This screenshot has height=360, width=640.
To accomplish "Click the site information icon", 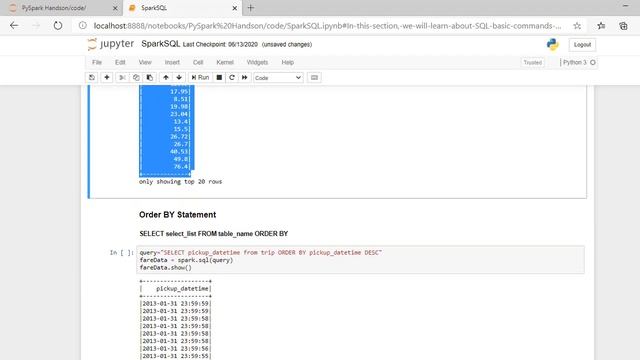I will [x=83, y=26].
